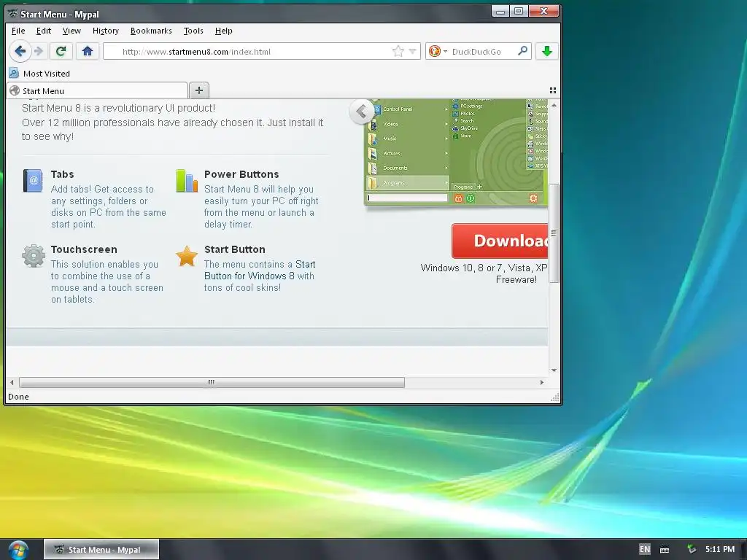The image size is (747, 560).
Task: Click the scroll-down arrow of the vertical scrollbar
Action: tap(554, 370)
